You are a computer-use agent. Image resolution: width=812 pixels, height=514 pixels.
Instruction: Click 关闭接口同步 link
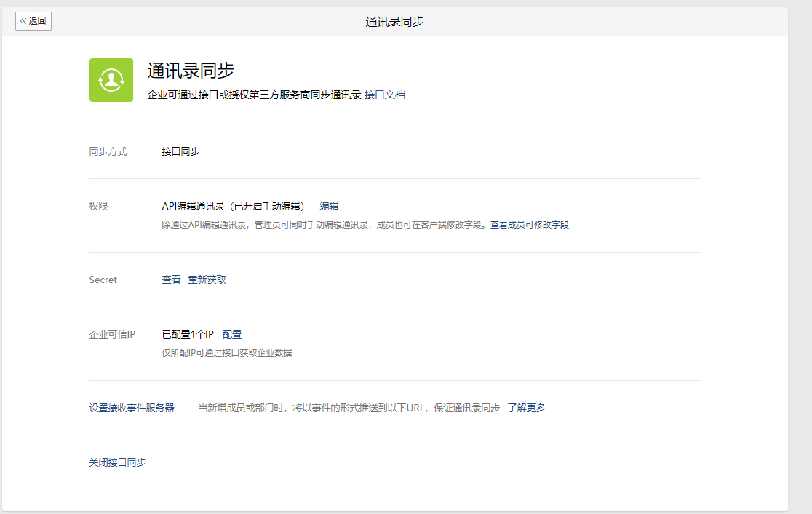point(118,462)
